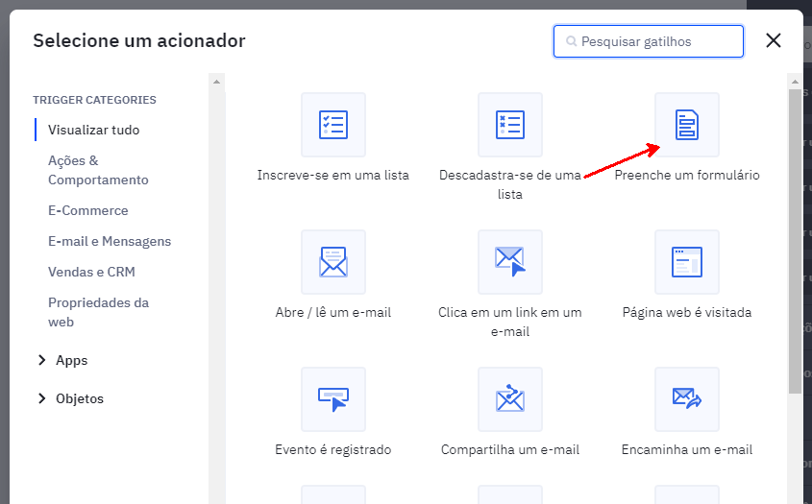Image resolution: width=812 pixels, height=504 pixels.
Task: Open the 'Vendas e CRM' category
Action: 91,272
